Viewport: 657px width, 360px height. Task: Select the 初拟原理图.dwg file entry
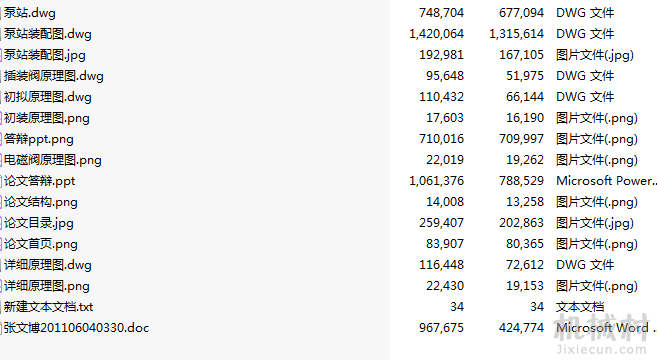point(48,97)
